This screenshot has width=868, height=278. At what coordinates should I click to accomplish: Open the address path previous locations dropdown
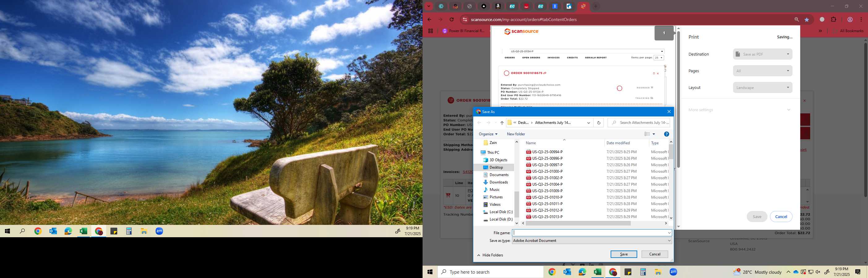(x=589, y=123)
